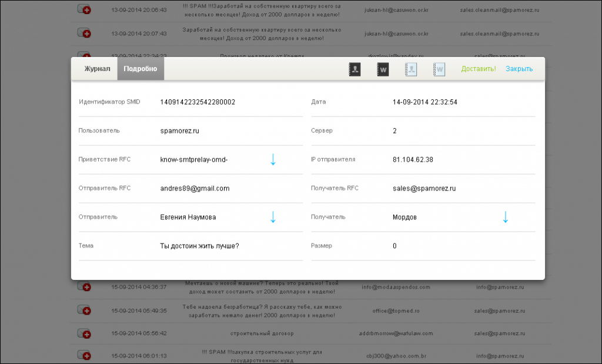
Task: Switch to the Журнал tab
Action: [x=97, y=69]
